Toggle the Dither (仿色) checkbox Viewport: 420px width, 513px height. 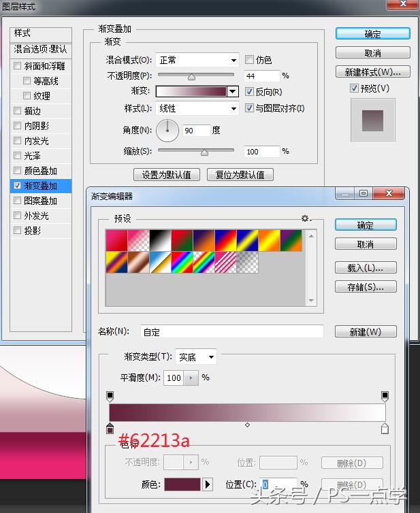(x=249, y=60)
